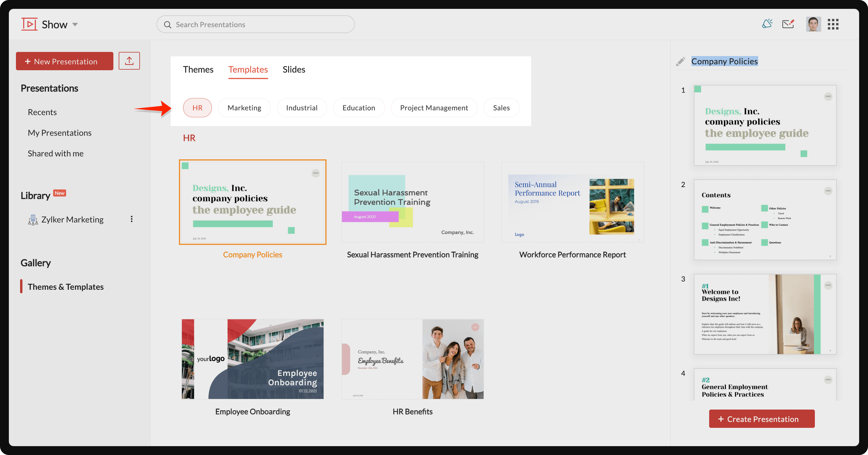
Task: Enable the Education category filter
Action: tap(358, 107)
